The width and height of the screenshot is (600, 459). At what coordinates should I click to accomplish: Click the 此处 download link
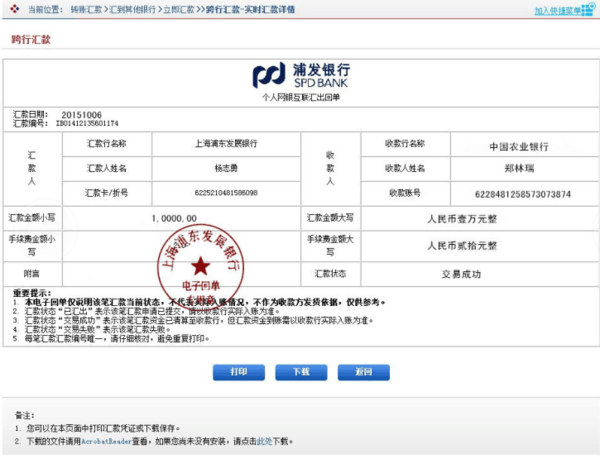click(264, 441)
